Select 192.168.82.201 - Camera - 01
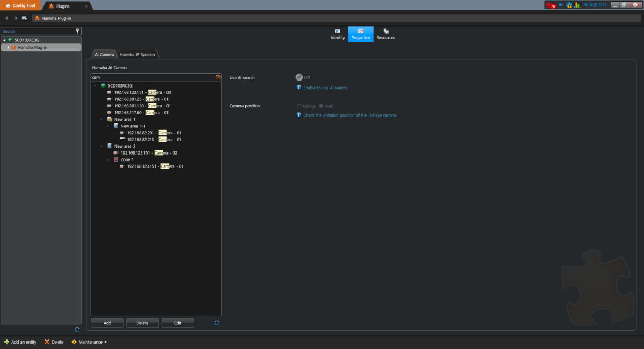Image resolution: width=644 pixels, height=349 pixels. pyautogui.click(x=154, y=133)
